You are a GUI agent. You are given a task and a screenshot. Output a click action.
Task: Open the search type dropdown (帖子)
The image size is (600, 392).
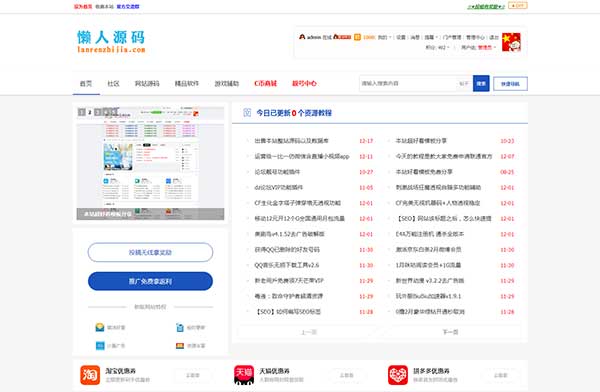[x=464, y=83]
